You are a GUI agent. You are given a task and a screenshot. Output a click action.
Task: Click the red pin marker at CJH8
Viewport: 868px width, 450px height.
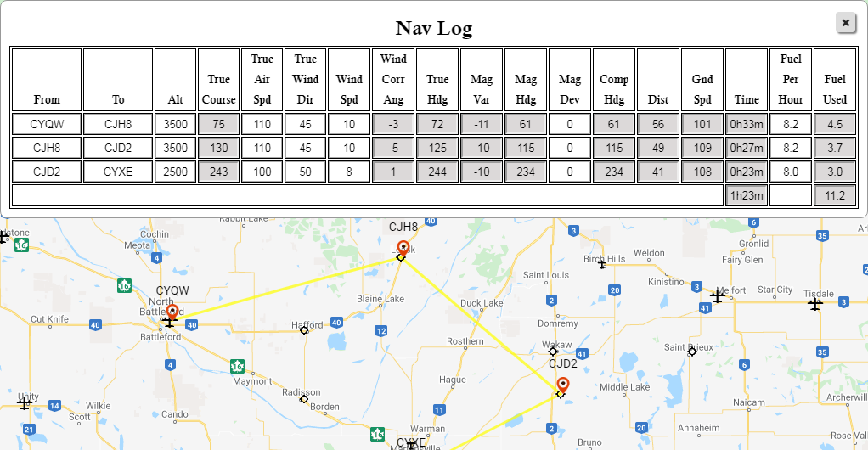tap(403, 247)
